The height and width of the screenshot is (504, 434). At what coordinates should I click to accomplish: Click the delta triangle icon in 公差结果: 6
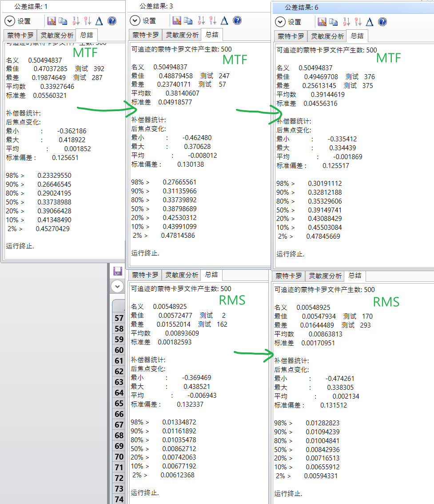pos(370,22)
